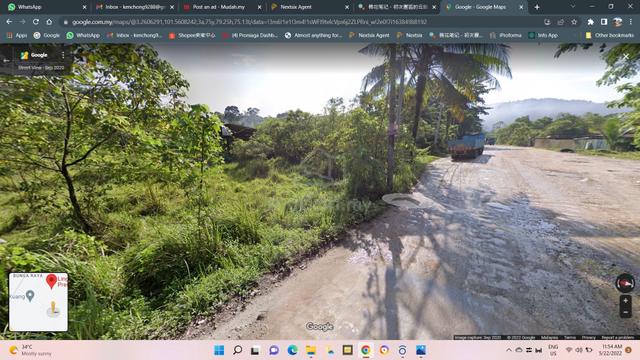Click the red pin on the mini map
Viewport: 640px width, 360px height.
tap(51, 281)
